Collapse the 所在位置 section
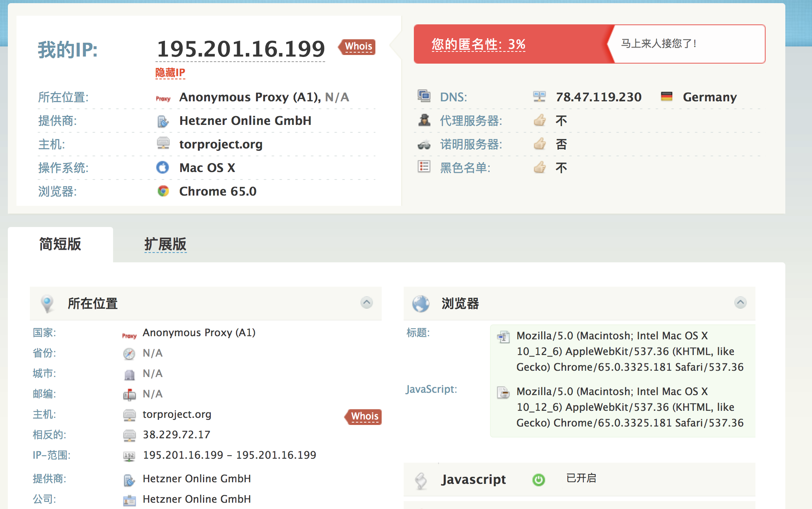Screen dimensions: 812x509 [x=366, y=302]
